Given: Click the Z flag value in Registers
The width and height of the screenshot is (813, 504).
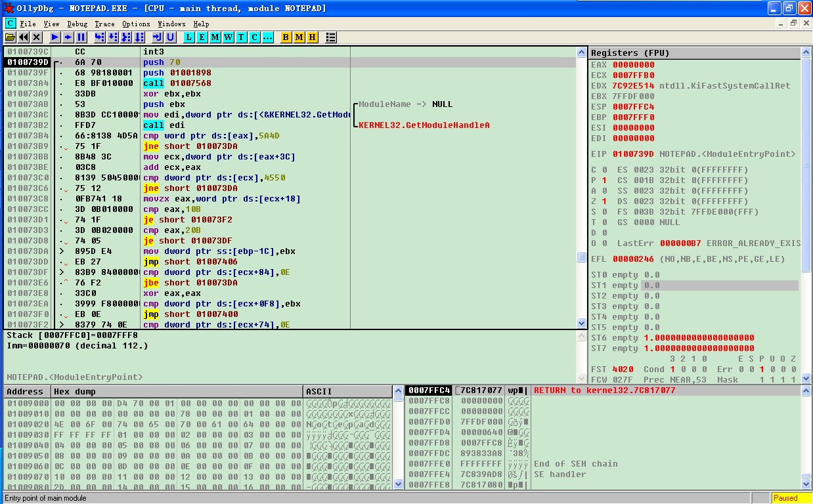Looking at the screenshot, I should (x=605, y=201).
